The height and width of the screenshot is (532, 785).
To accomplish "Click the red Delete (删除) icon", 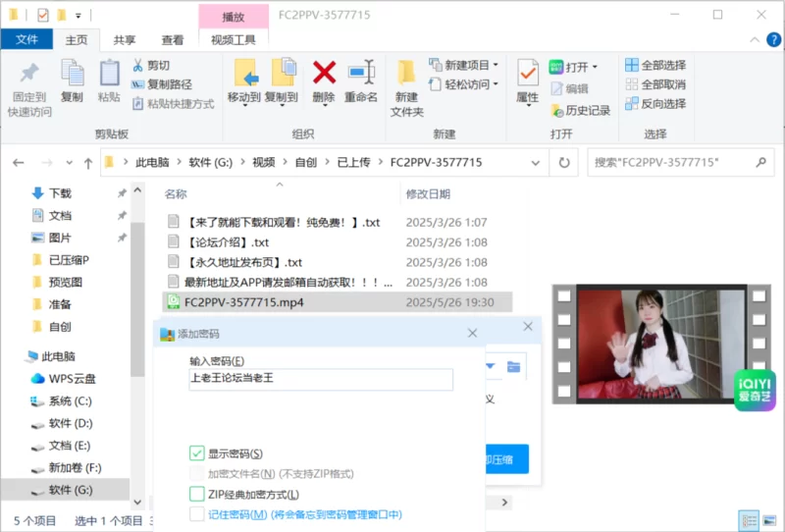I will 324,79.
